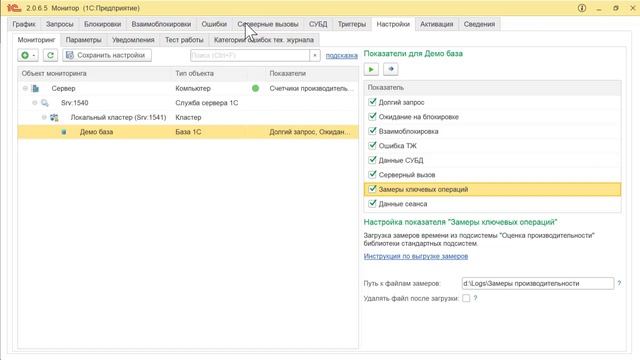Click the Сохранить настройки button
Viewport: 640px width, 360px height.
[x=107, y=55]
